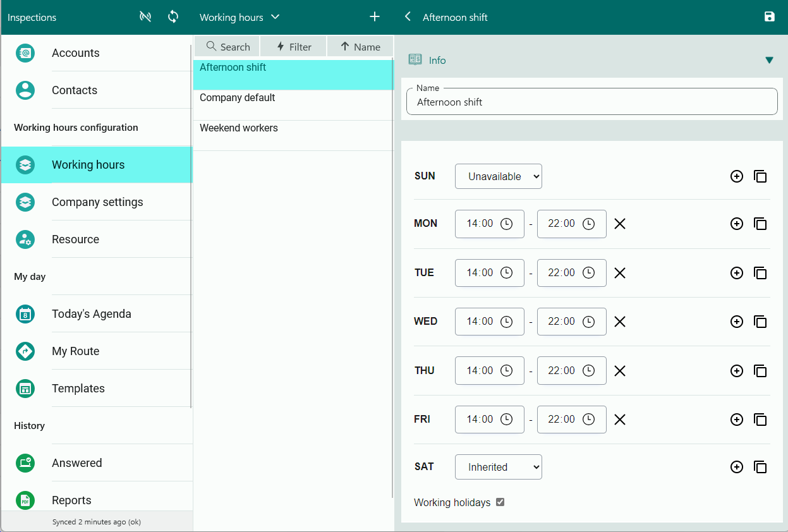This screenshot has height=532, width=788.
Task: Open the SAT Inherited dropdown
Action: click(x=498, y=467)
